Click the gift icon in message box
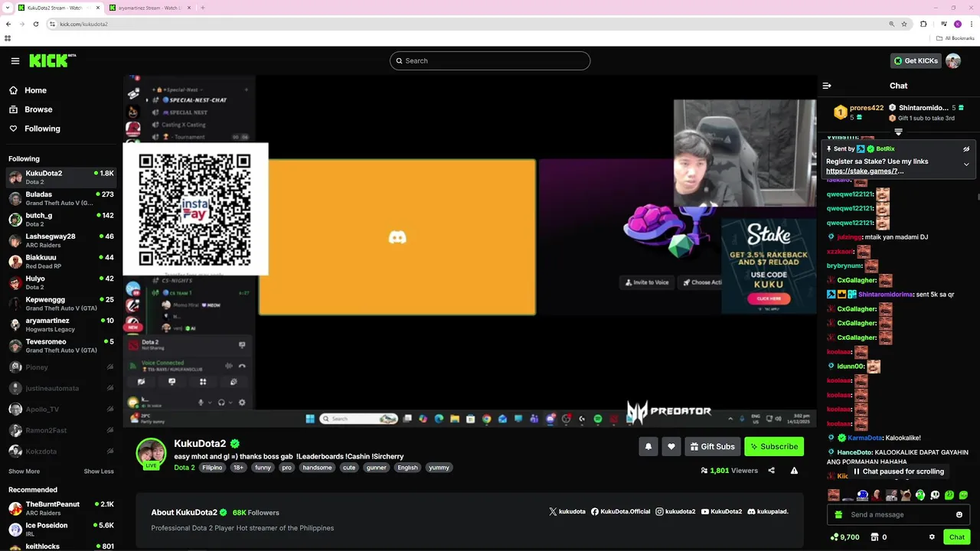Image resolution: width=980 pixels, height=551 pixels. (838, 515)
